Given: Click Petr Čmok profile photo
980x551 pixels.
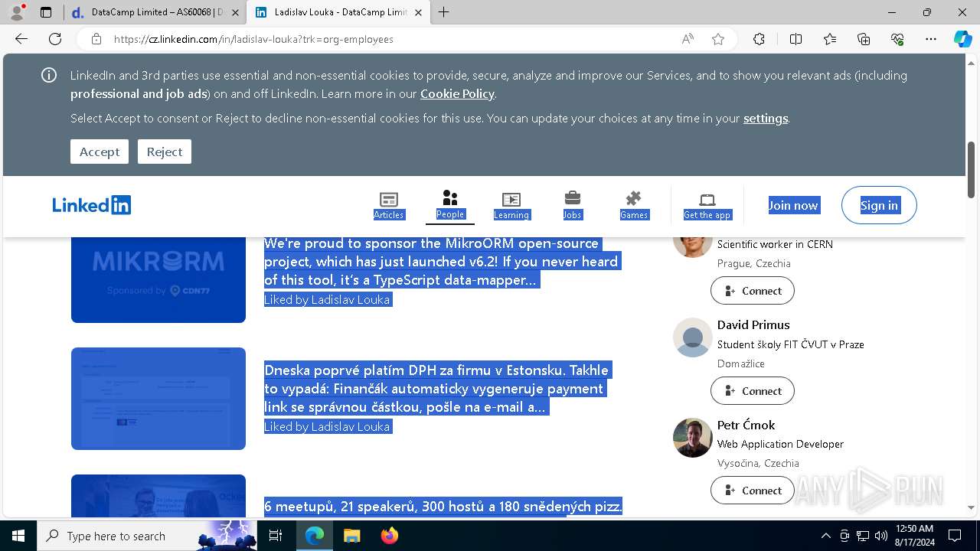Looking at the screenshot, I should pyautogui.click(x=693, y=438).
